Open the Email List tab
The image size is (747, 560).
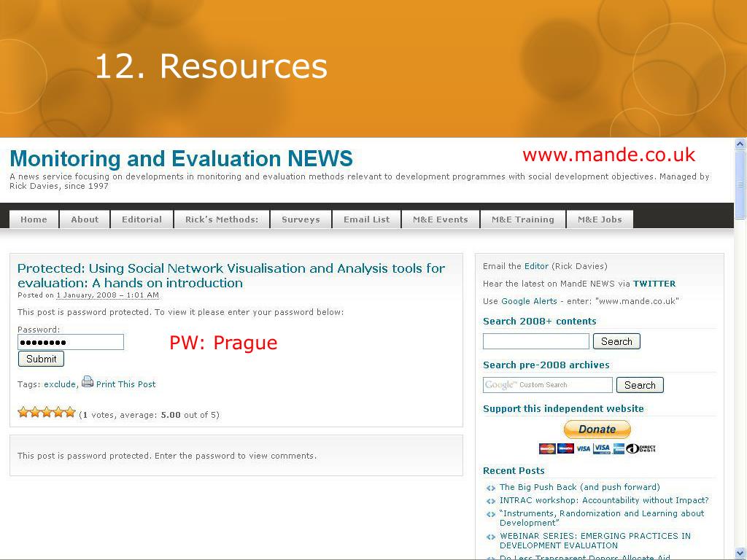[367, 219]
